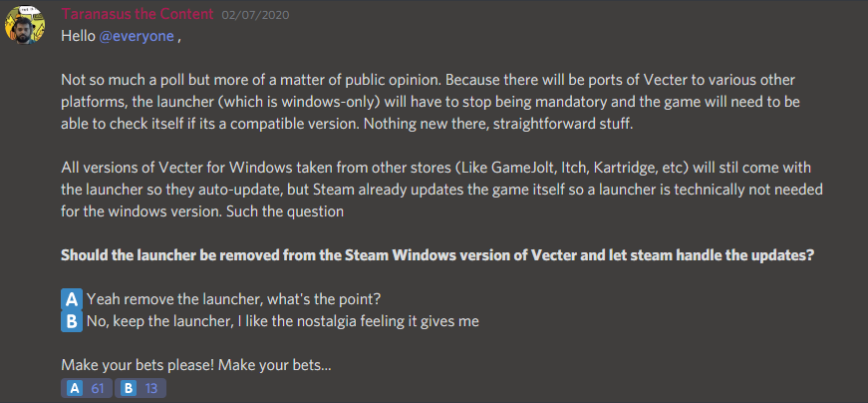Toggle the B reaction with 13 votes
This screenshot has width=868, height=403.
click(x=141, y=389)
